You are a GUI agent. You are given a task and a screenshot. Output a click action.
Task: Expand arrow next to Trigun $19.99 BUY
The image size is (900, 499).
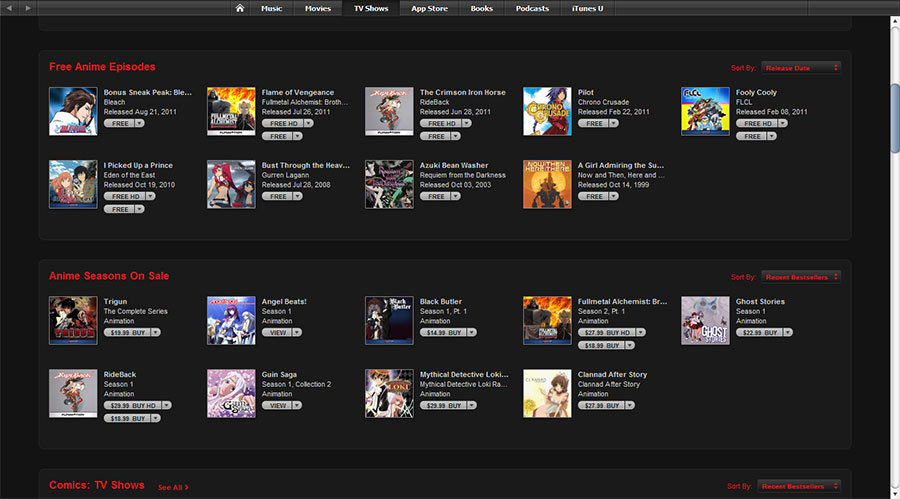(156, 332)
